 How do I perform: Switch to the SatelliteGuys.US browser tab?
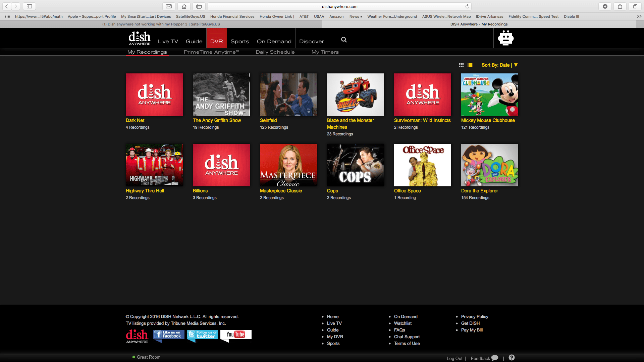(x=161, y=24)
